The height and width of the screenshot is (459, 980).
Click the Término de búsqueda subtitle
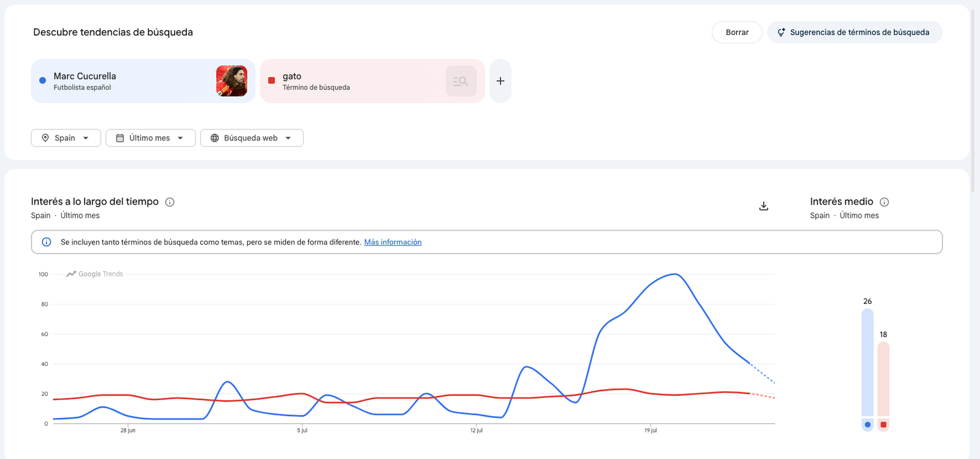point(316,88)
